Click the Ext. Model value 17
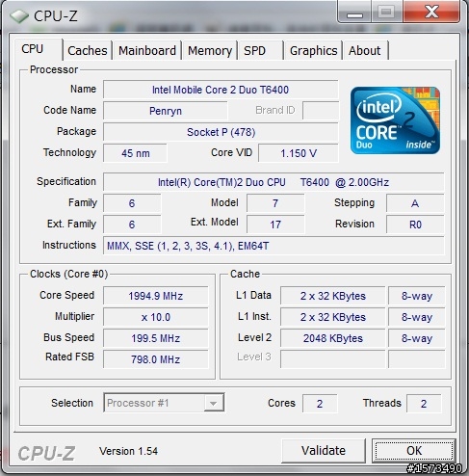 (275, 225)
